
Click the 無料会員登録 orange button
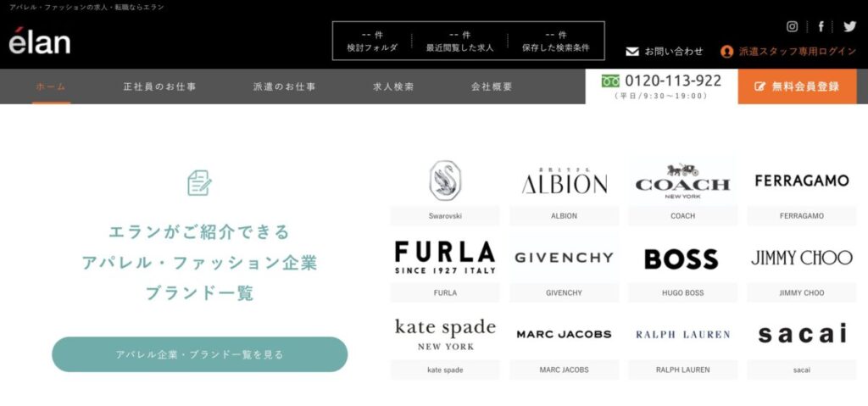tap(797, 86)
